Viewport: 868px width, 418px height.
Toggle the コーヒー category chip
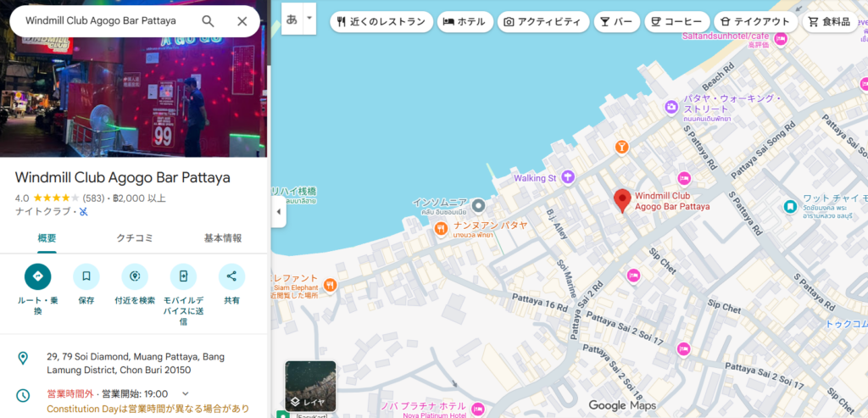[x=674, y=22]
